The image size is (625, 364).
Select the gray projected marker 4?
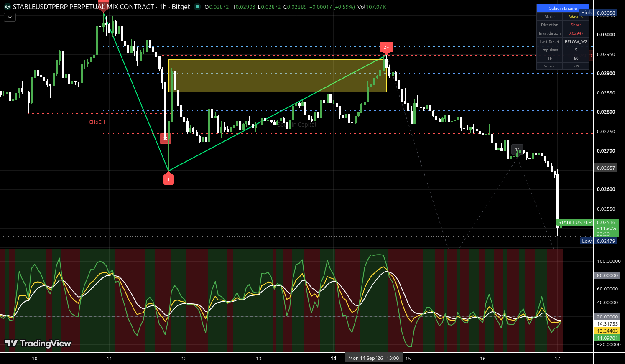click(517, 150)
